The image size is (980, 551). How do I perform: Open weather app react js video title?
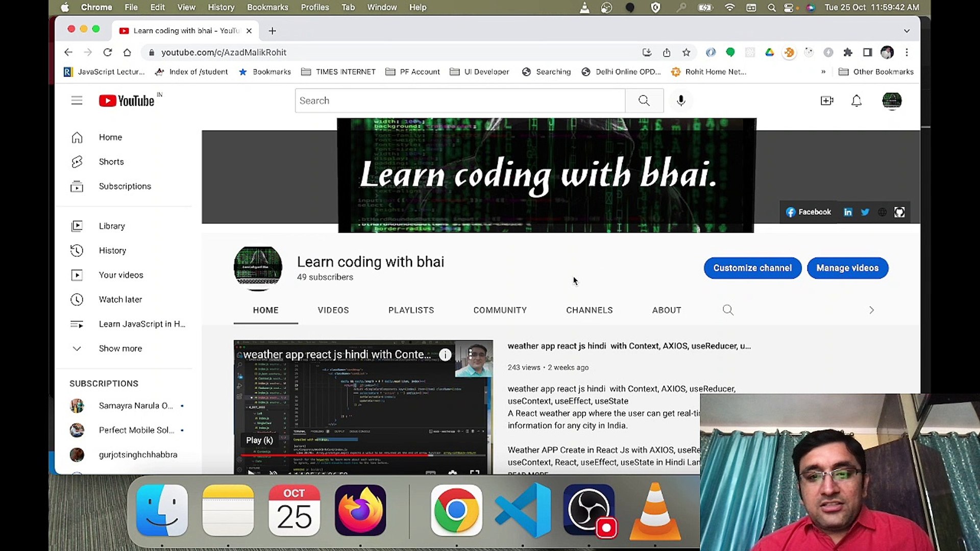[x=629, y=346]
